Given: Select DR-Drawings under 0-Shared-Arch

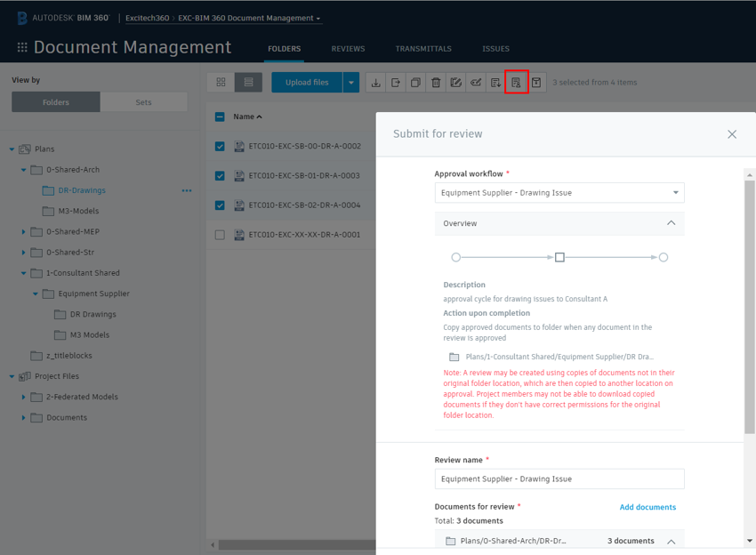Looking at the screenshot, I should 82,190.
